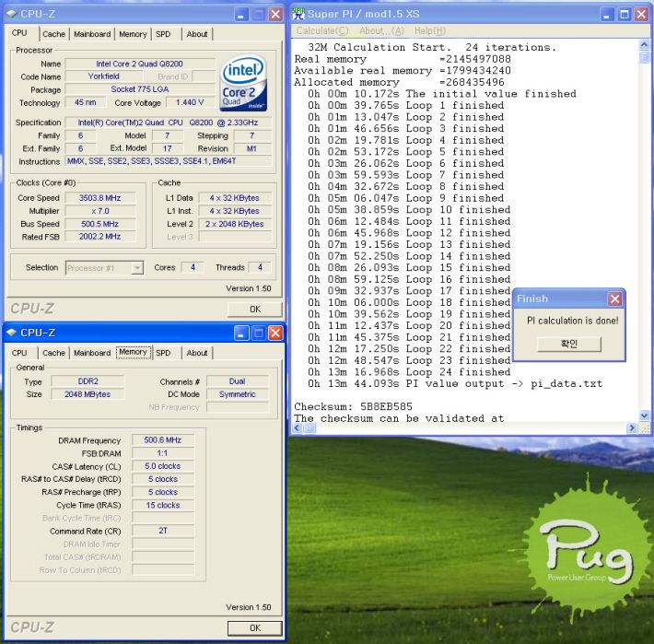Minimize the Super PI window
This screenshot has width=654, height=644.
(x=607, y=14)
